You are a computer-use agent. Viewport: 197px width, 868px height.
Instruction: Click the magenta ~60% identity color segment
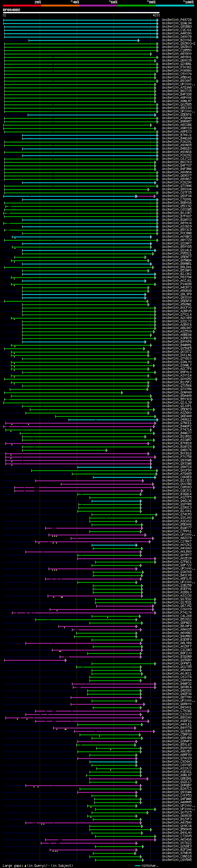[x=99, y=6]
